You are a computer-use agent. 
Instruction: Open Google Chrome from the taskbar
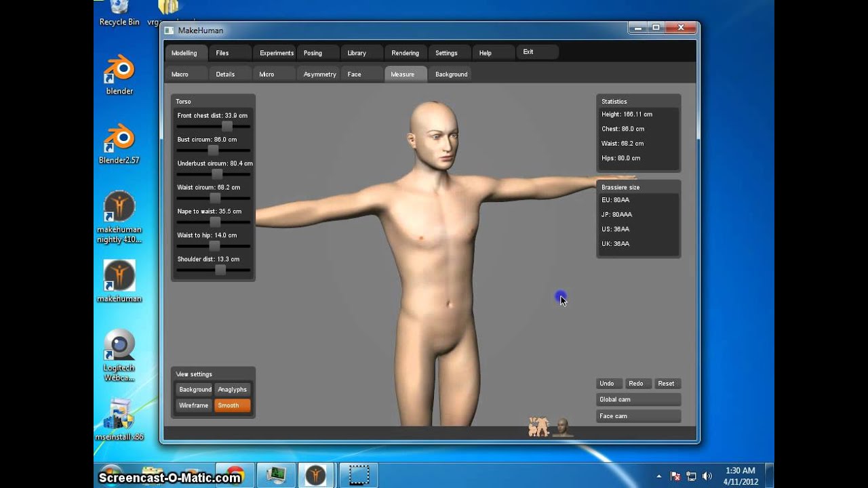(235, 475)
